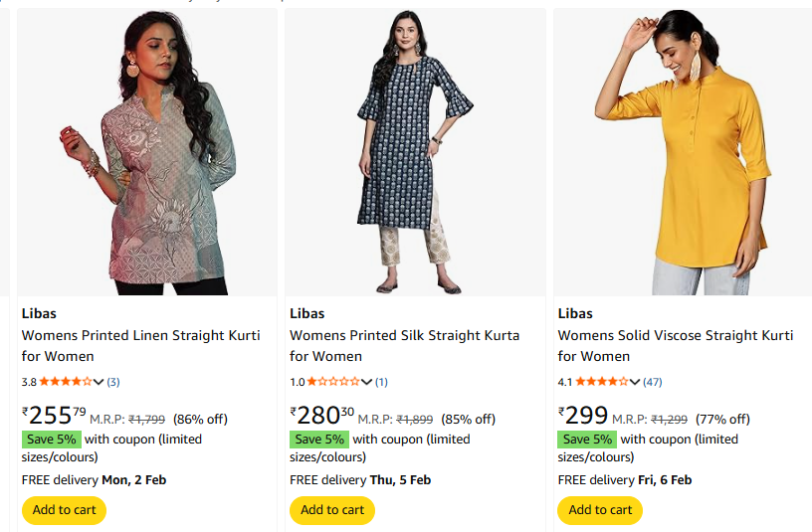Expand rating dropdown for silk kurta

click(366, 382)
